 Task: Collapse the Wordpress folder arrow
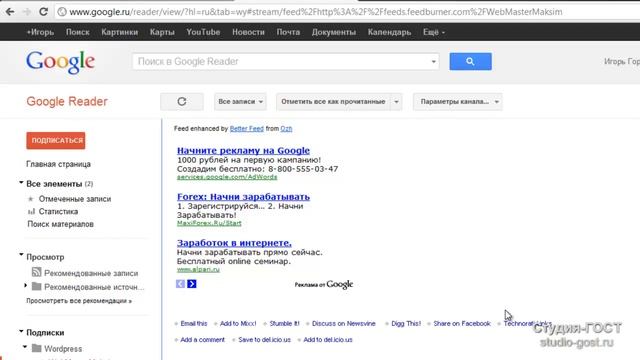tap(25, 347)
